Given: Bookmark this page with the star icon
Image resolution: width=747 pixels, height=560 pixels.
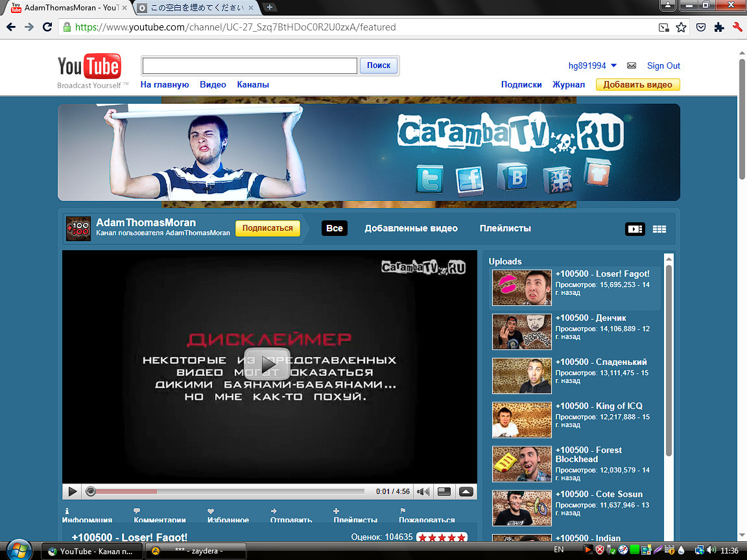Looking at the screenshot, I should point(682,27).
